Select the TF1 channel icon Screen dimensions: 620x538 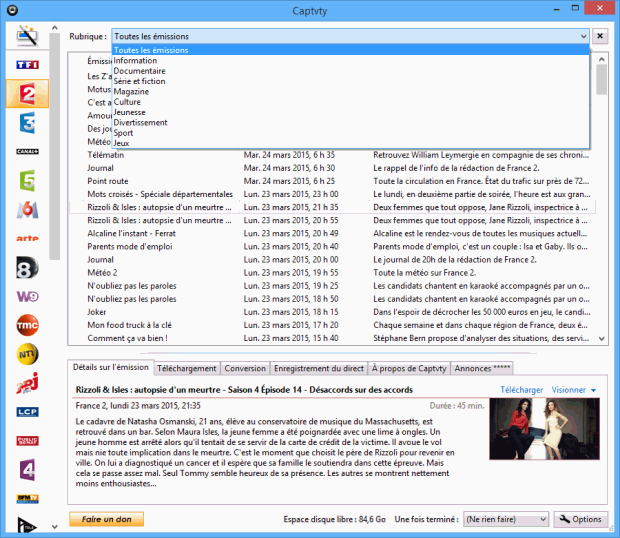[27, 64]
